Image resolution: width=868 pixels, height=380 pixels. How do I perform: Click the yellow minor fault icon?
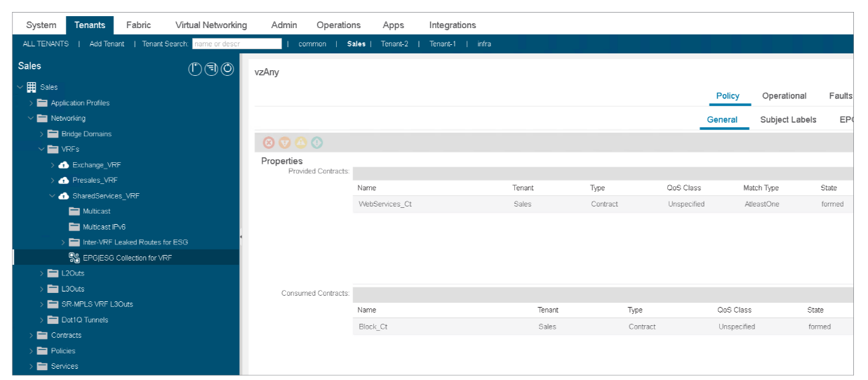(x=301, y=143)
